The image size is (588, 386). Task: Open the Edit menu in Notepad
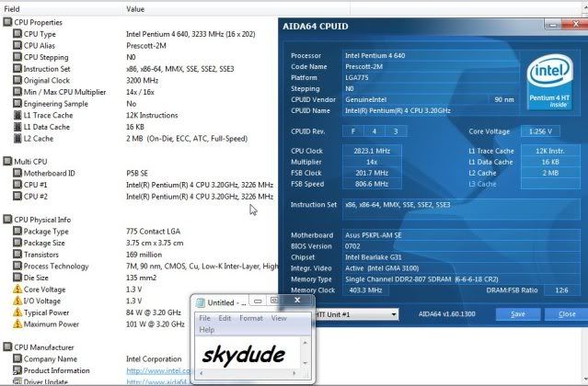coord(225,318)
